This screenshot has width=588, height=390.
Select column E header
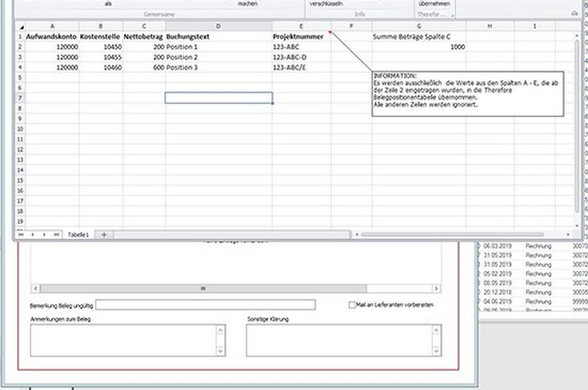point(301,26)
